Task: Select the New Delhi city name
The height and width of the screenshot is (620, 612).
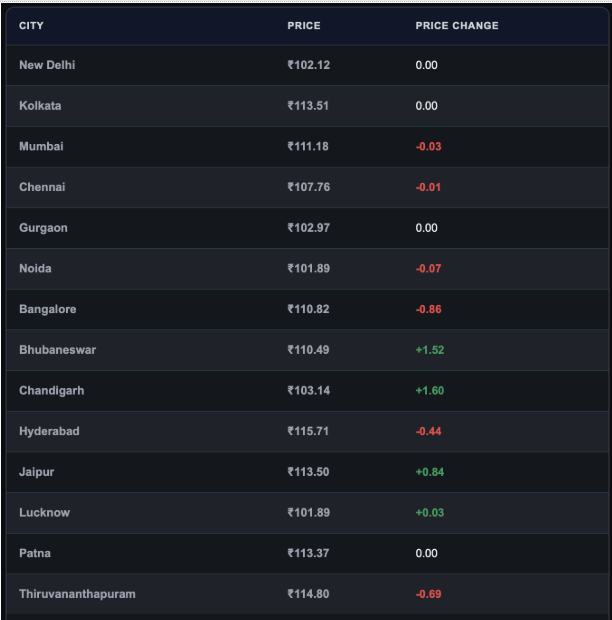Action: click(47, 65)
